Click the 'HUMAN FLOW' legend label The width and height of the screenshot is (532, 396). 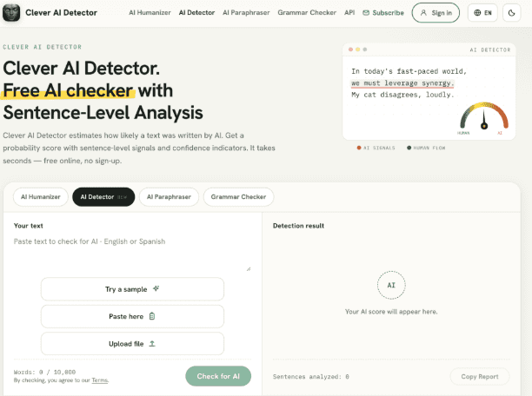[x=429, y=148]
